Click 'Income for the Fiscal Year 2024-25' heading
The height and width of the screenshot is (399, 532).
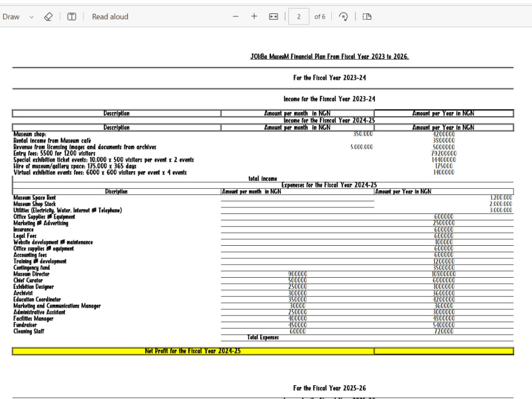tap(329, 120)
